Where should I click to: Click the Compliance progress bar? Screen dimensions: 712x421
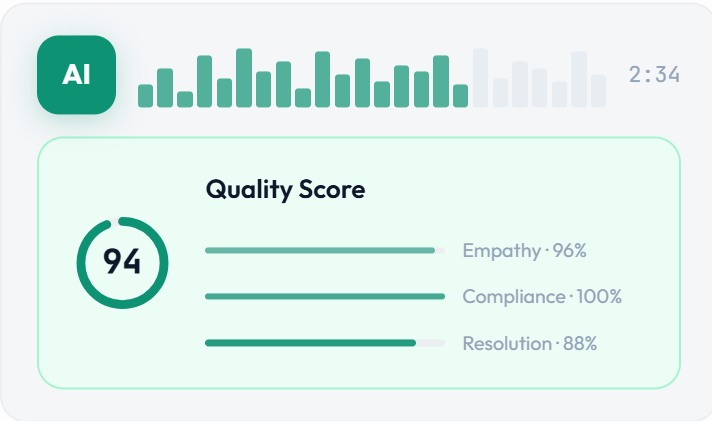324,296
